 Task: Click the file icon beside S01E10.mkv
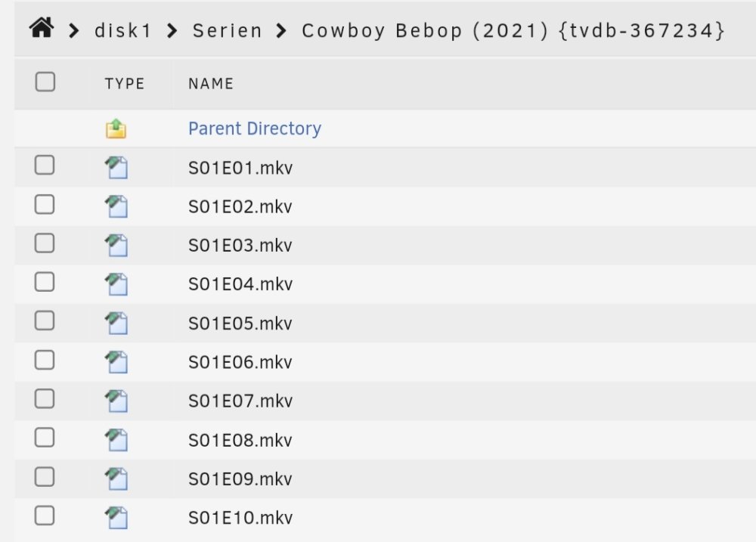116,517
